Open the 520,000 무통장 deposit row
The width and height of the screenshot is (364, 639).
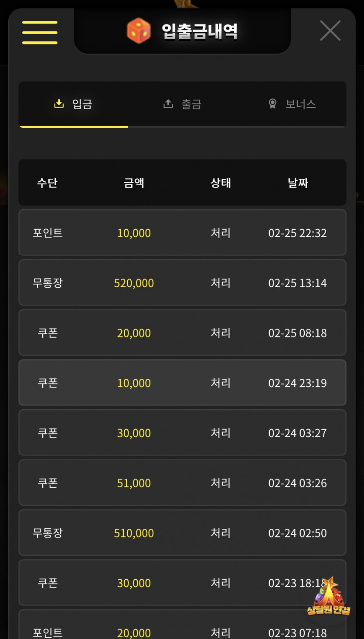(x=182, y=283)
